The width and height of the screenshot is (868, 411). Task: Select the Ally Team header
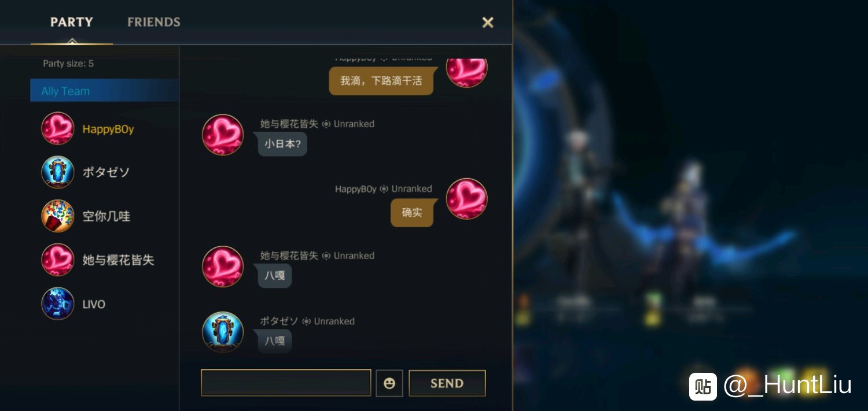[104, 91]
